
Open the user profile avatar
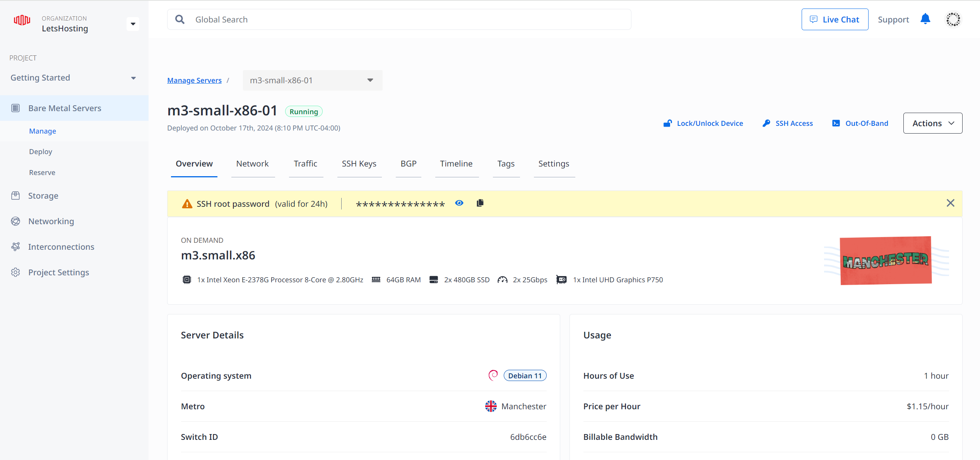(x=953, y=19)
